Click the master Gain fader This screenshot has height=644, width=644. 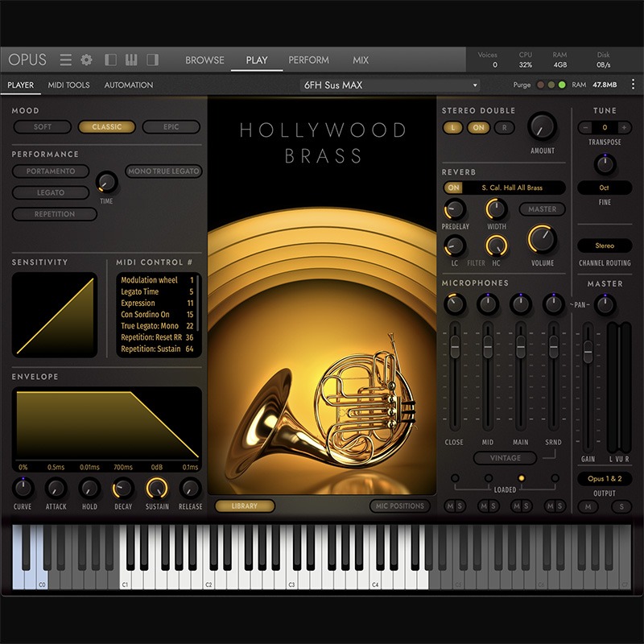click(x=588, y=352)
